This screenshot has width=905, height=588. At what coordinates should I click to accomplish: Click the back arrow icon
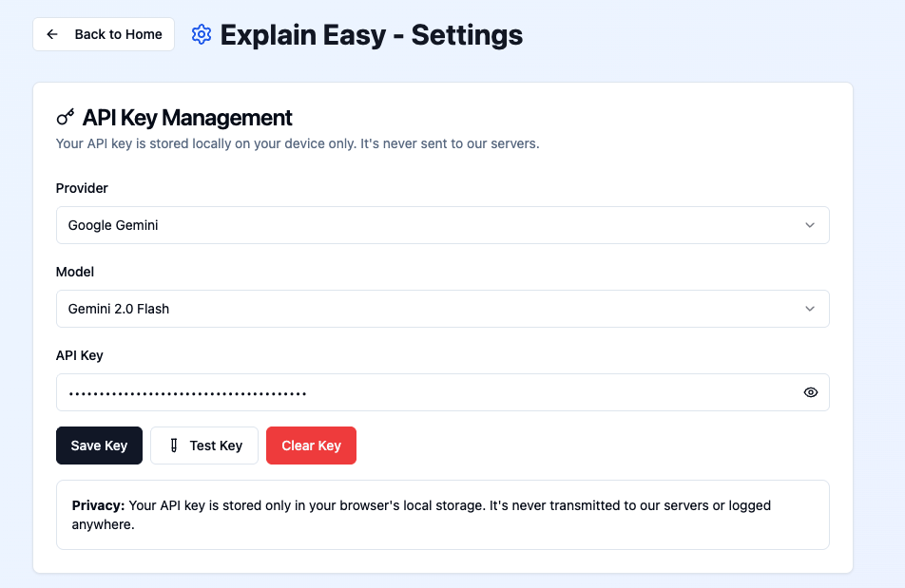pos(52,33)
